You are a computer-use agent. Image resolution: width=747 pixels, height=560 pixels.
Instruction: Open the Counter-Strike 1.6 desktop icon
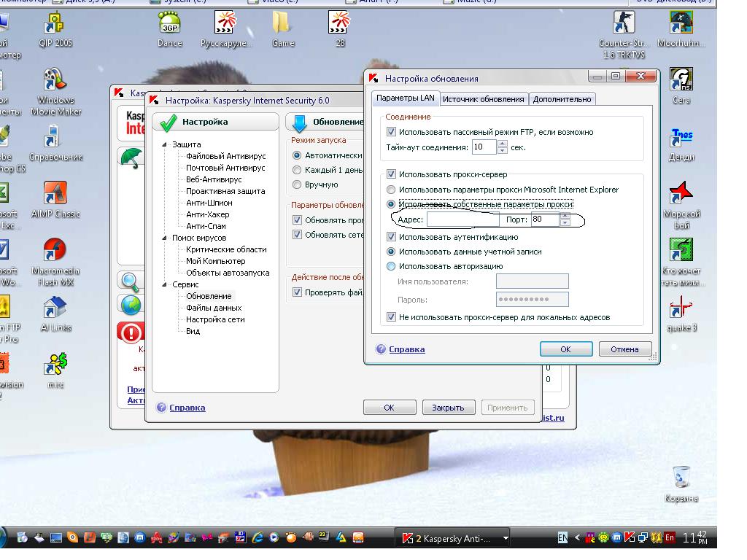(622, 25)
